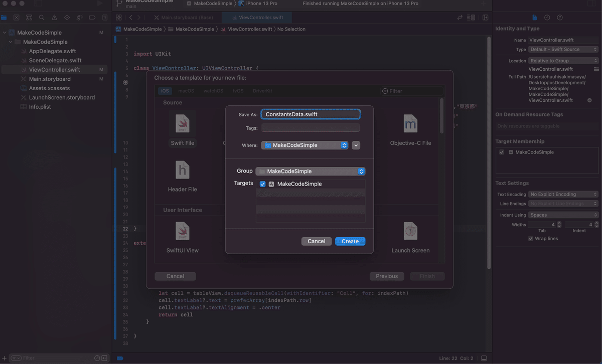Open the Group MakeCodeSimple dropdown

click(x=310, y=171)
